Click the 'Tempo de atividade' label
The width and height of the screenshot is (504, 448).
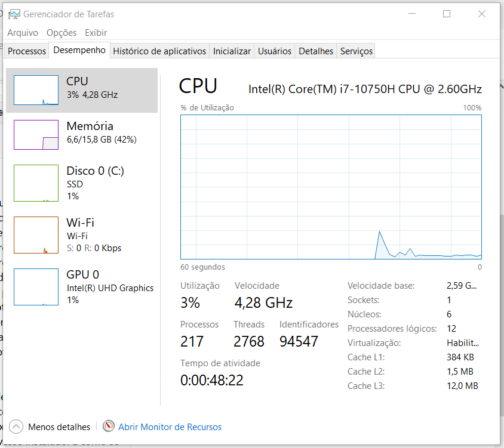[220, 363]
